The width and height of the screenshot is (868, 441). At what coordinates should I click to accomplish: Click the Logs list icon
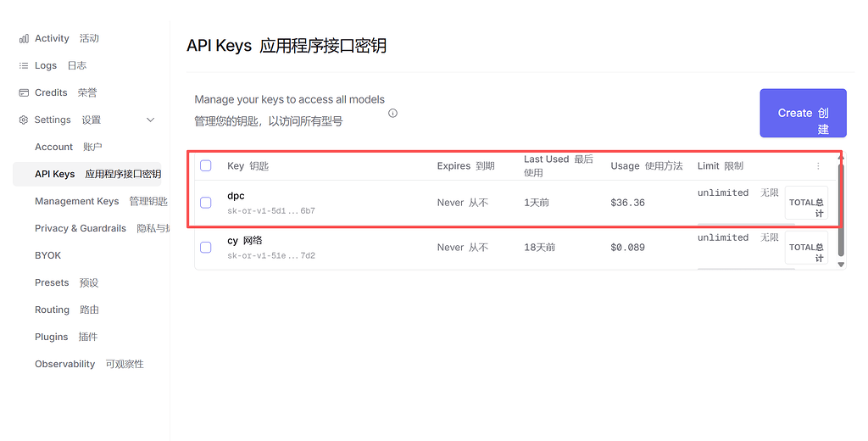coord(24,65)
